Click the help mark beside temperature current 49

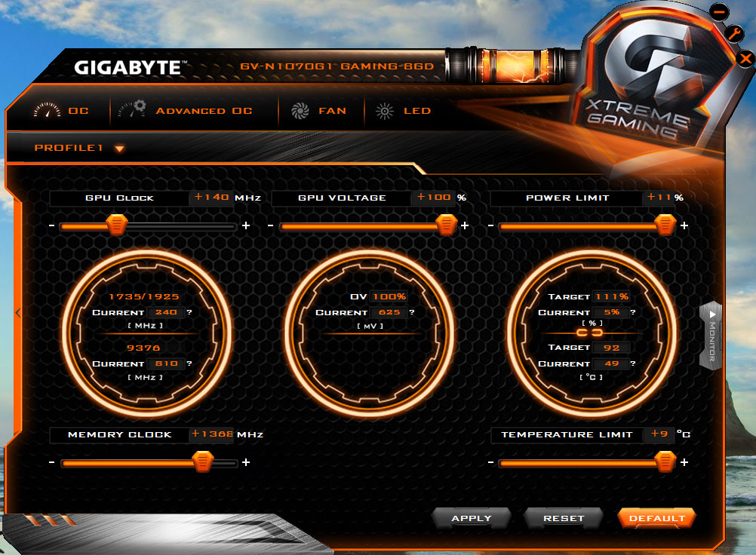pyautogui.click(x=633, y=363)
